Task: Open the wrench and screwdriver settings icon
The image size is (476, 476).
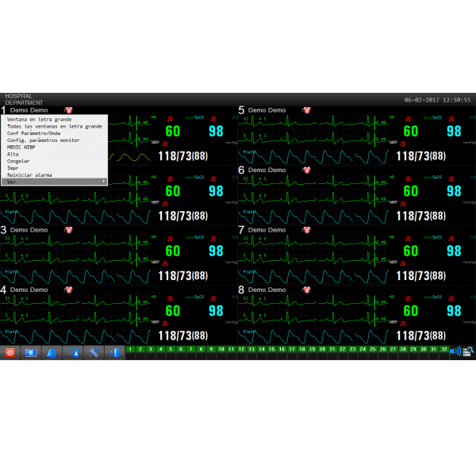Action: (x=94, y=352)
